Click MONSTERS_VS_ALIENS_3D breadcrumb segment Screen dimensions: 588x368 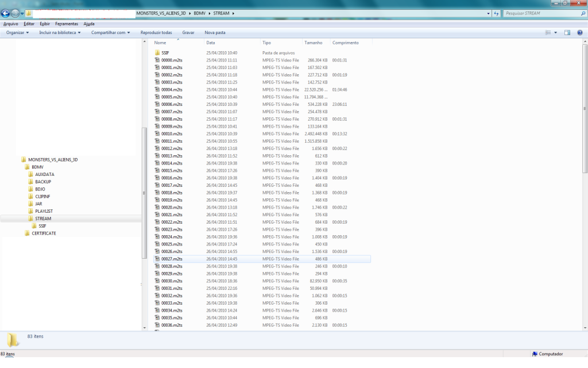point(161,13)
